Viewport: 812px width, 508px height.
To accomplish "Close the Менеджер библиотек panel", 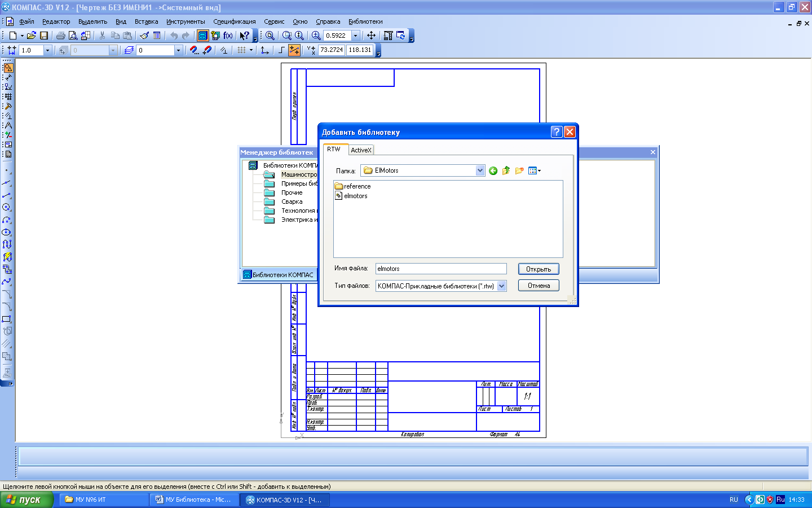I will point(653,152).
